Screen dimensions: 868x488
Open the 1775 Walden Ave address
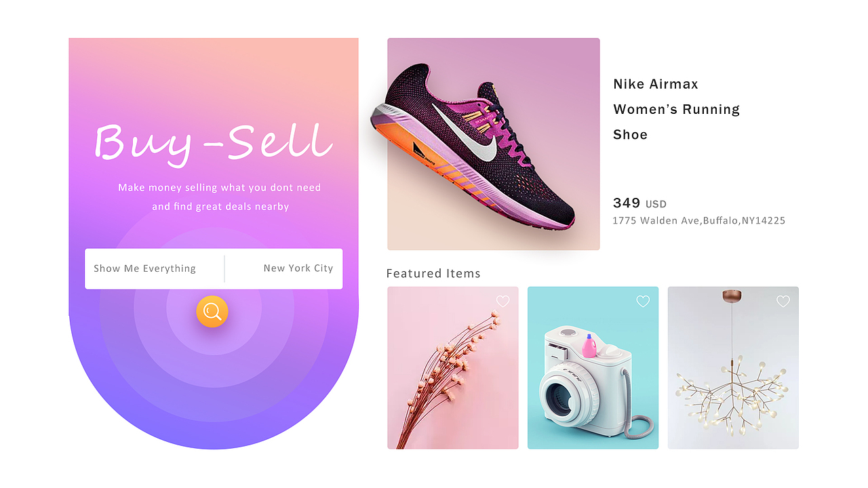[x=699, y=220]
